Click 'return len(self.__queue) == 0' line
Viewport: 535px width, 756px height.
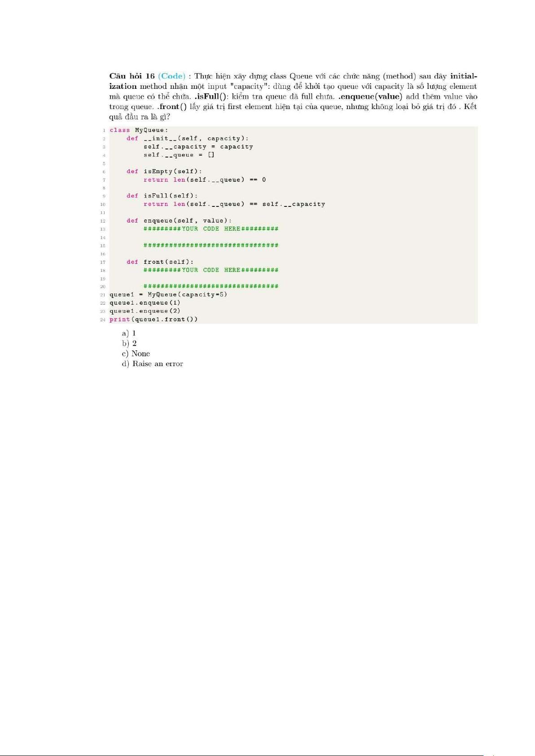[x=205, y=179]
